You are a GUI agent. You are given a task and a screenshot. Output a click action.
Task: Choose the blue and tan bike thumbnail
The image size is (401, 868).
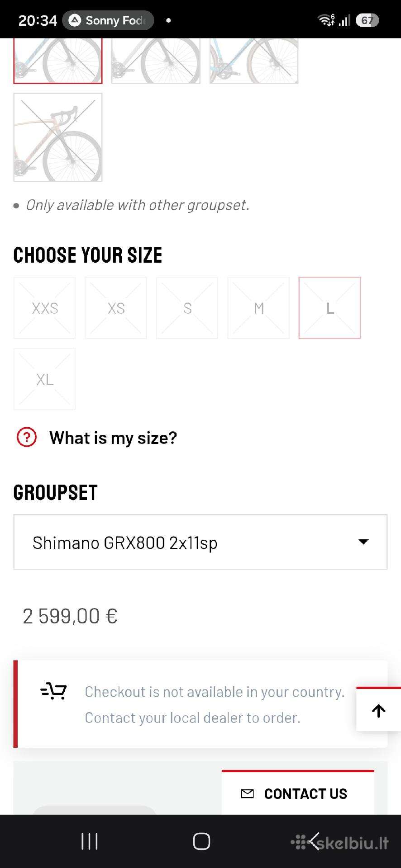coord(254,61)
